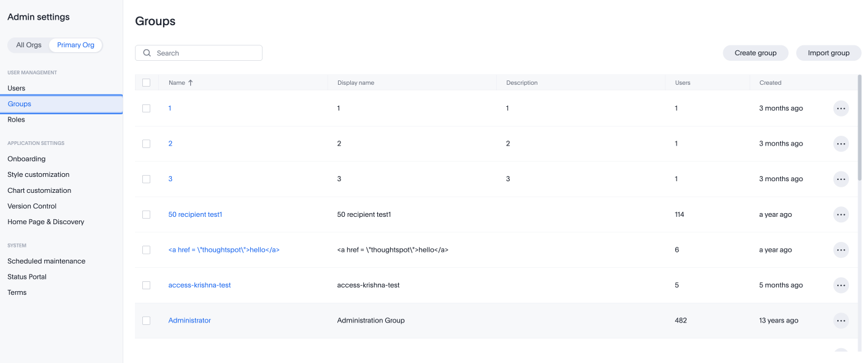Viewport: 868px width, 363px height.
Task: Select Roles under User Management
Action: tap(17, 119)
